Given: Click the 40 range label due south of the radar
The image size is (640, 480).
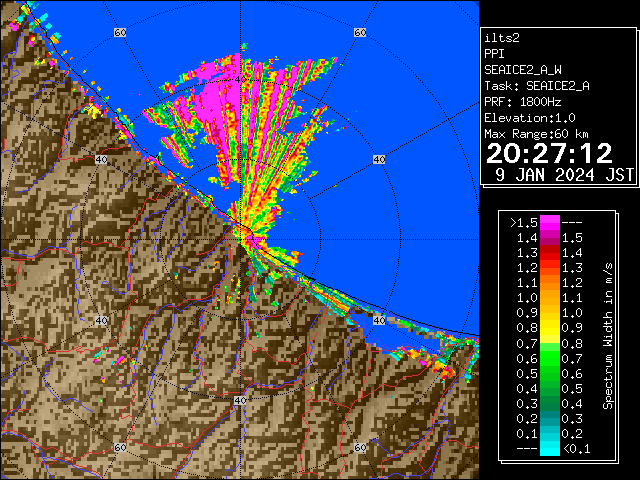Looking at the screenshot, I should [x=240, y=400].
